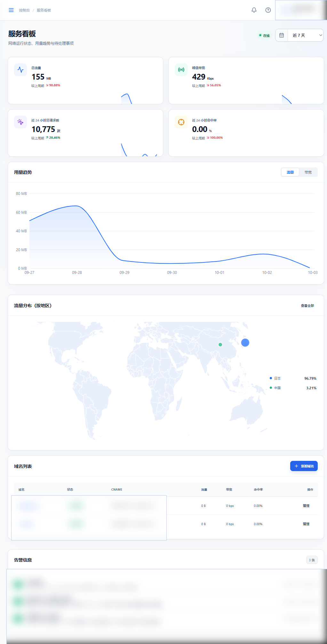Click the 添加域名 button
The width and height of the screenshot is (327, 644).
(304, 466)
